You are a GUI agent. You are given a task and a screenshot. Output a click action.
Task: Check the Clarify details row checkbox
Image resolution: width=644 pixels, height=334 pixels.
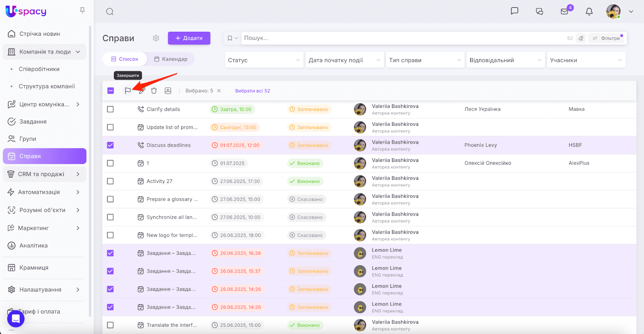(110, 109)
